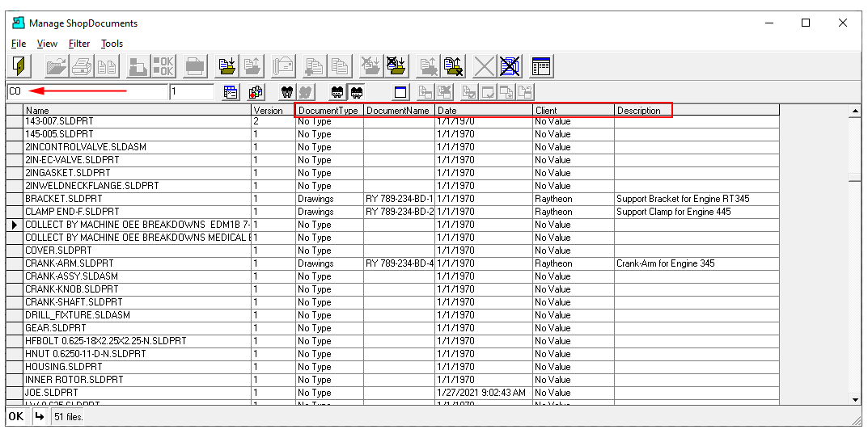868x438 pixels.
Task: Select the GEAR.SLDPRT file
Action: [x=55, y=328]
